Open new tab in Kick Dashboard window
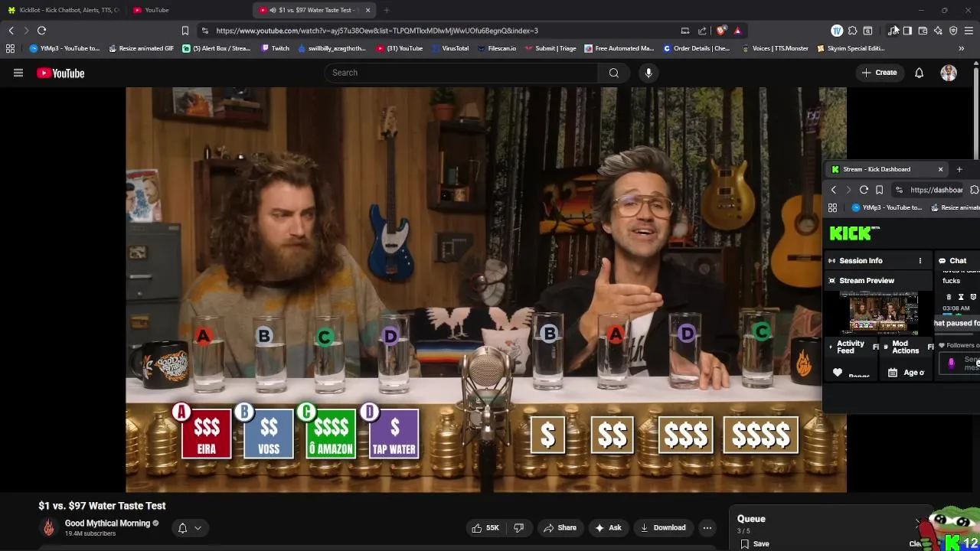The width and height of the screenshot is (980, 551). click(x=959, y=169)
